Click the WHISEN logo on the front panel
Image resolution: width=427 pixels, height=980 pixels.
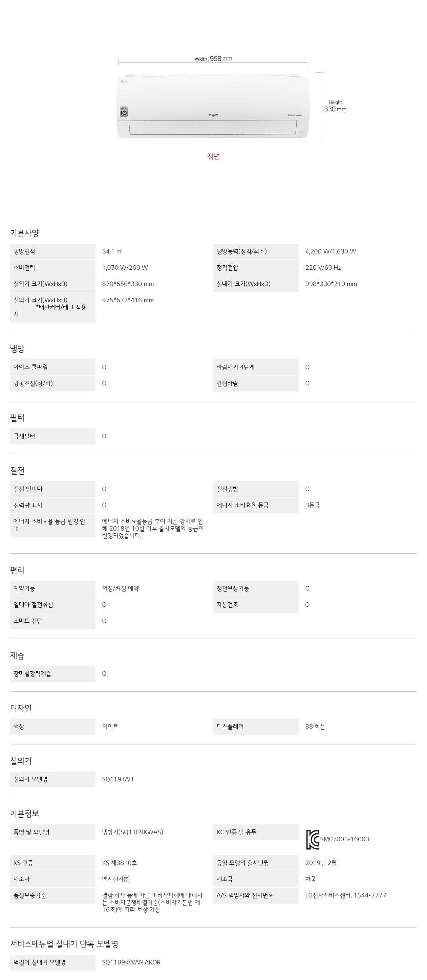click(x=213, y=115)
